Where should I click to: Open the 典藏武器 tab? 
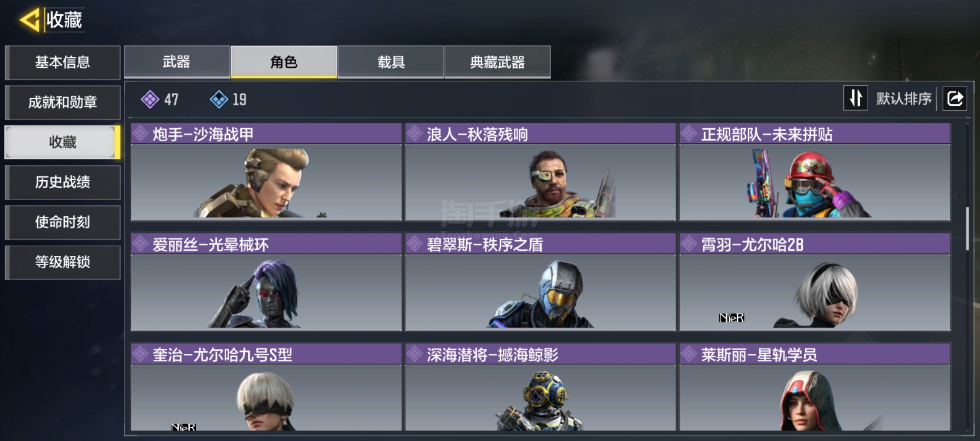[x=498, y=62]
